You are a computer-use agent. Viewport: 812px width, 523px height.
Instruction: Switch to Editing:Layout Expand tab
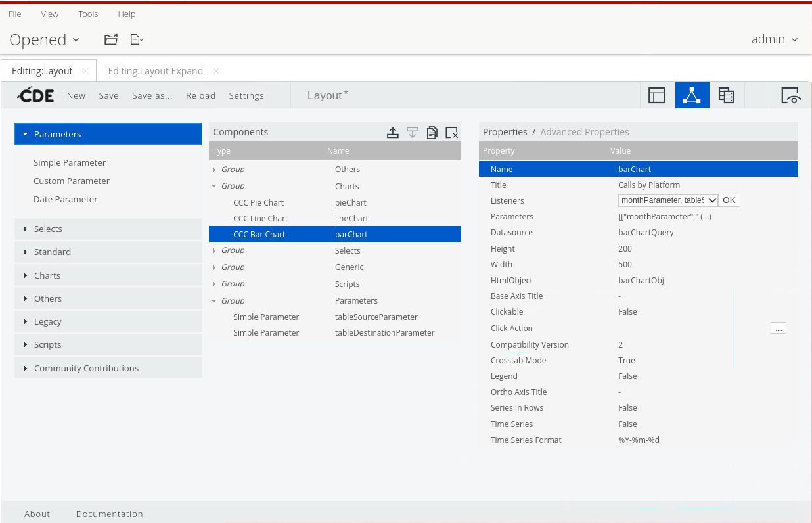pyautogui.click(x=155, y=71)
